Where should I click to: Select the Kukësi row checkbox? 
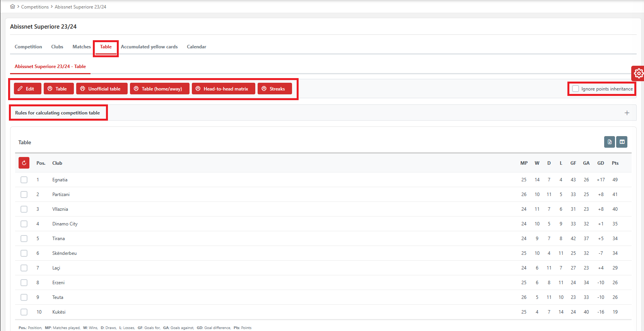pos(24,312)
